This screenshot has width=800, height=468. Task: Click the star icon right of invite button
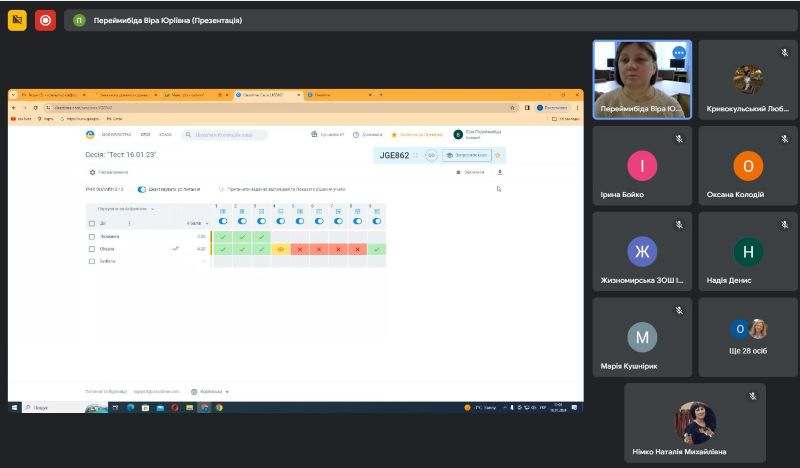(498, 155)
